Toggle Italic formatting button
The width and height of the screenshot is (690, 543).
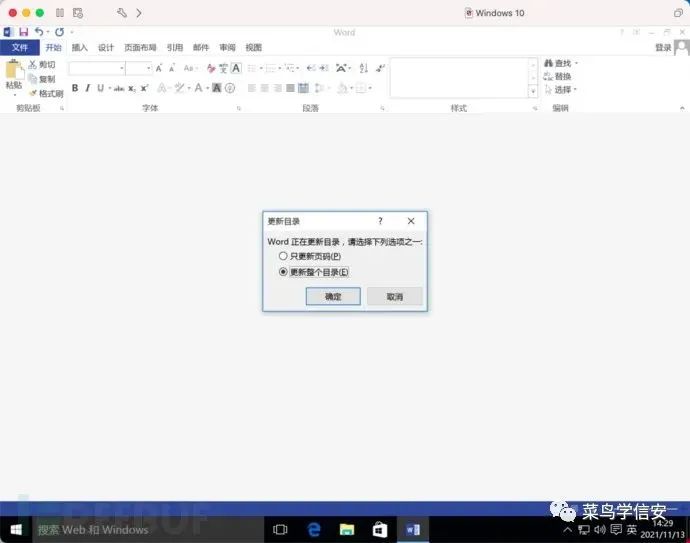click(88, 88)
